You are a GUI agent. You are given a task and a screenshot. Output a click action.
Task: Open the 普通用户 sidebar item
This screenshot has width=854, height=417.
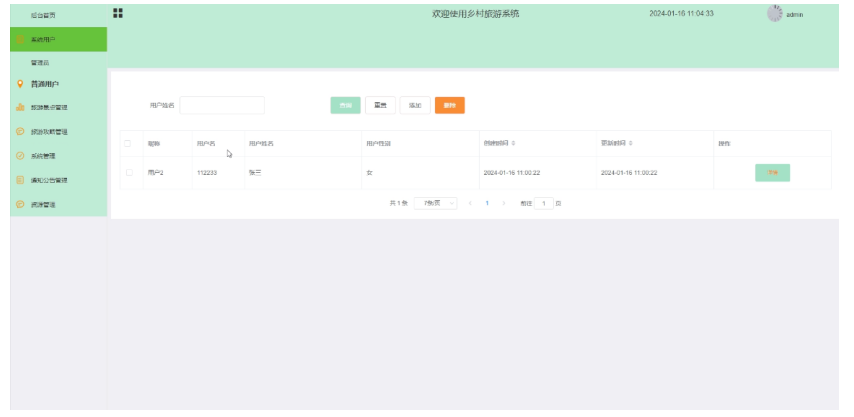pyautogui.click(x=58, y=84)
